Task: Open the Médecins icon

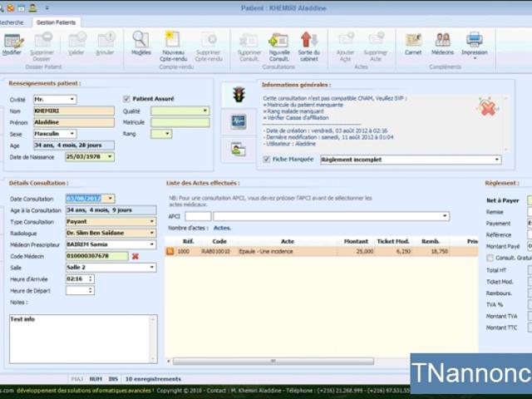Action: click(x=442, y=40)
